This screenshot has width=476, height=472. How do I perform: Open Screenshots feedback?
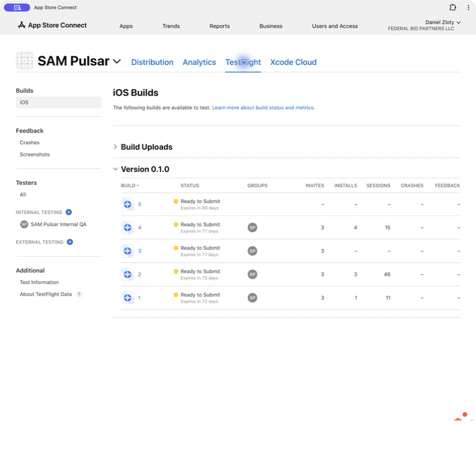(x=34, y=154)
